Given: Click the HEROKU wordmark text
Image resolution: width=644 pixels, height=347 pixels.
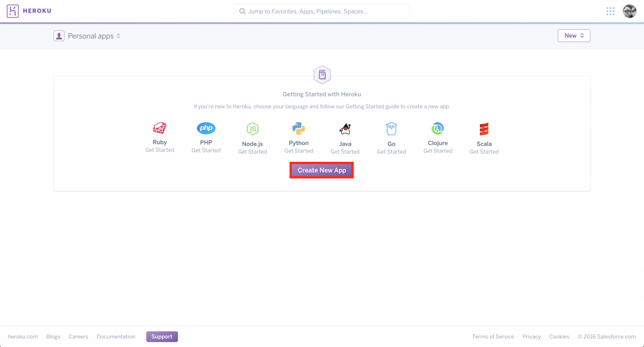Looking at the screenshot, I should click(x=37, y=11).
